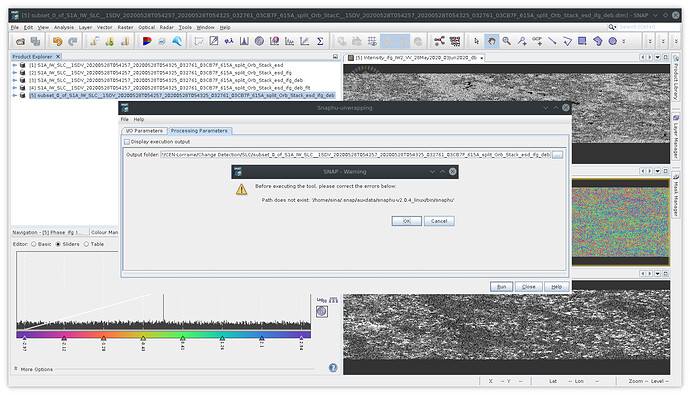Image resolution: width=690 pixels, height=395 pixels.
Task: Expand product [1] Orb_Stack_esd tree node
Action: (15, 65)
